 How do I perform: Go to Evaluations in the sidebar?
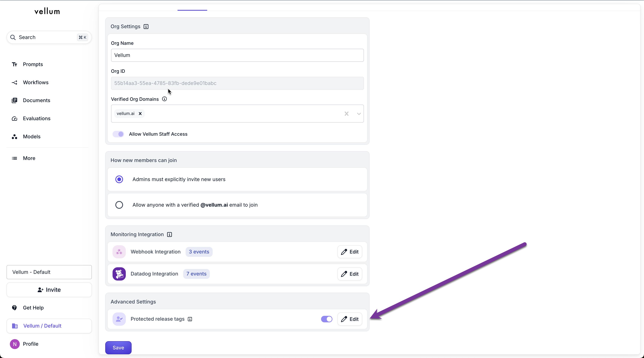pos(37,118)
